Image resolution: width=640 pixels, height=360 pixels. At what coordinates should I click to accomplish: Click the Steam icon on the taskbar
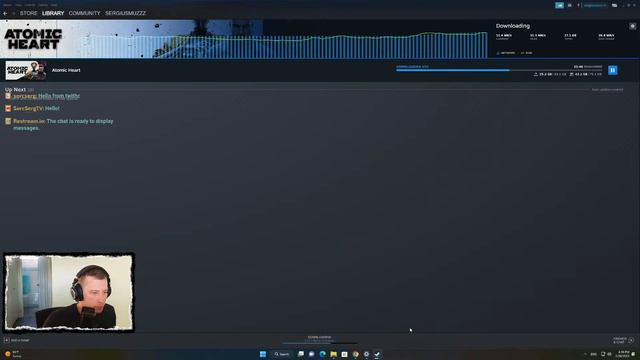coord(377,354)
